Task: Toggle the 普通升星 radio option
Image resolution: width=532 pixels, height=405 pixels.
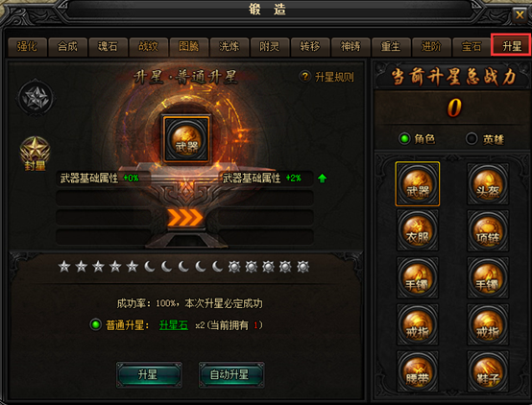Action: point(96,324)
